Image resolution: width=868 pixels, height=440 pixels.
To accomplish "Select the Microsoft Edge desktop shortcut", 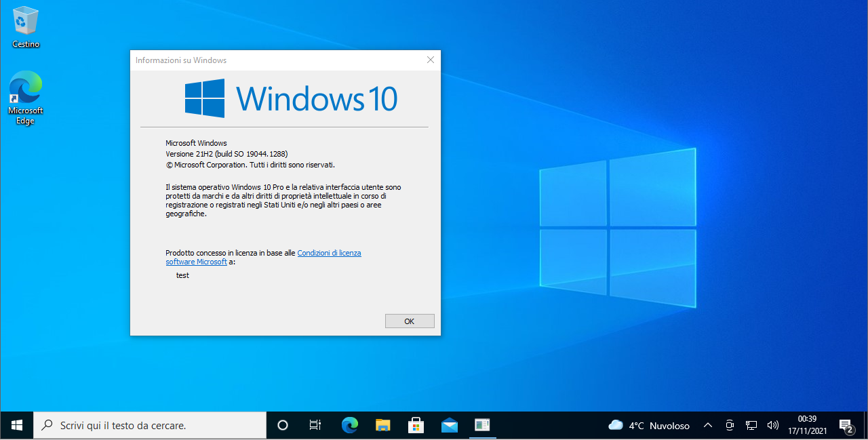I will click(x=26, y=98).
